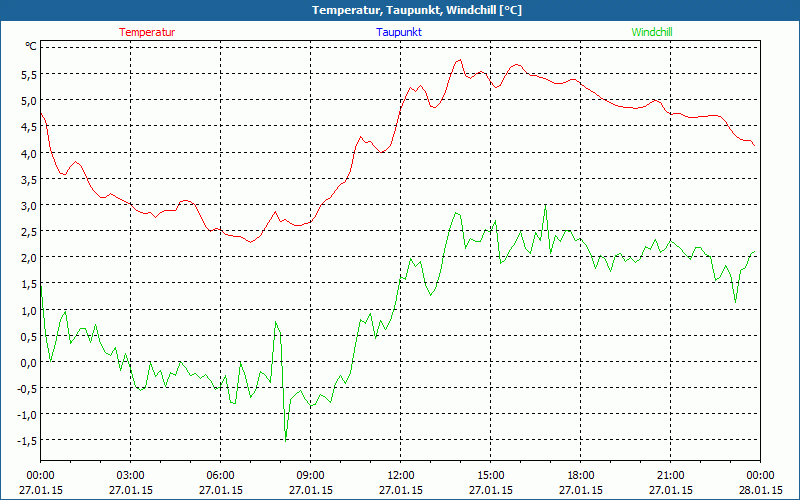Click the °C unit label on the y-axis
The image size is (800, 500).
[31, 46]
